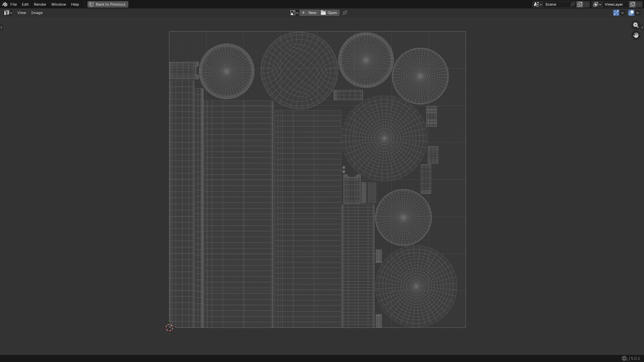The height and width of the screenshot is (362, 644).
Task: Click the 2D cursor crosshair
Action: click(169, 327)
